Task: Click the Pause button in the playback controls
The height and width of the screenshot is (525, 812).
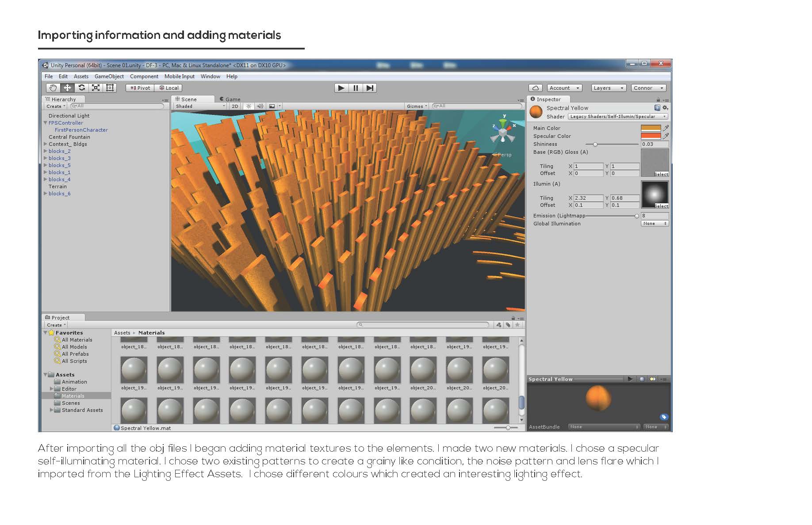Action: click(356, 88)
